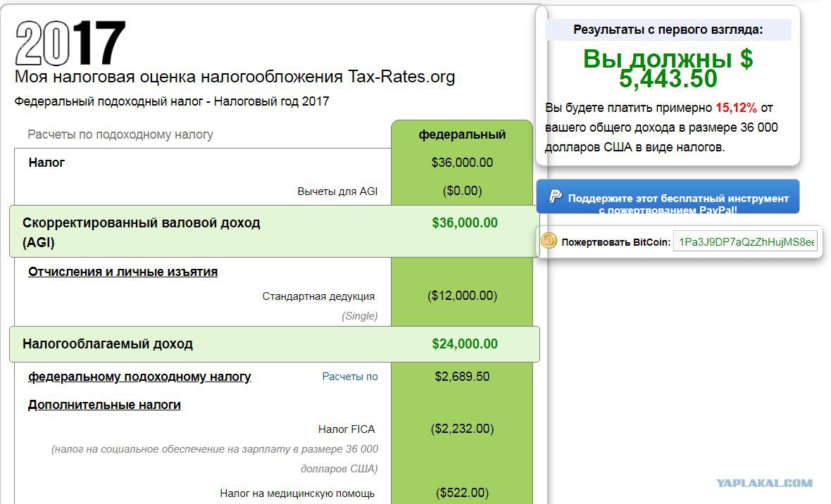The image size is (831, 504).
Task: Click the taxable income $24,000.00 value
Action: pyautogui.click(x=465, y=344)
